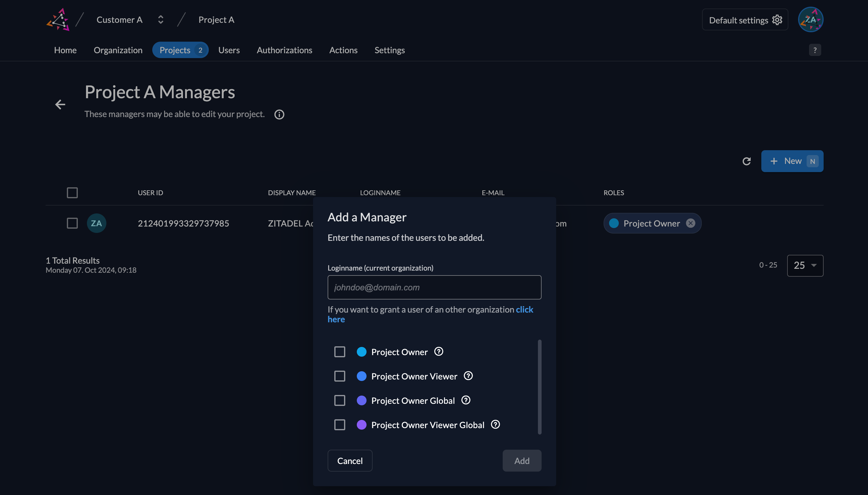Open the Default settings button
Screen dimensions: 868x495
745,20
